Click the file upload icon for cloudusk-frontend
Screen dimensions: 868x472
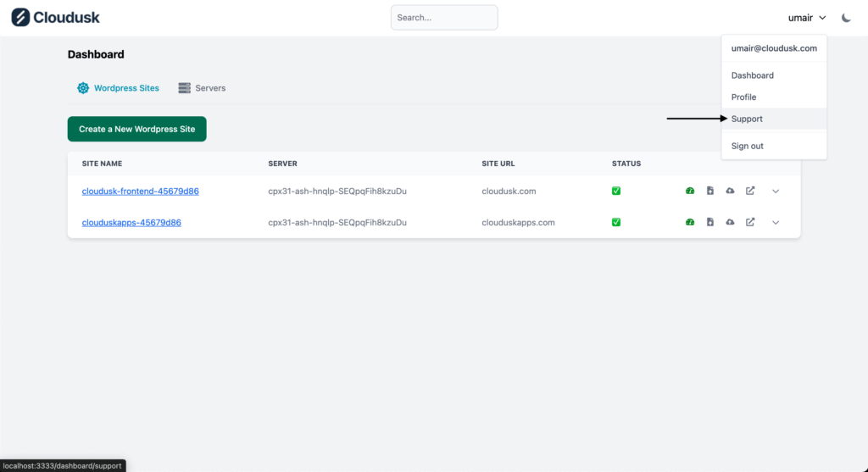pos(710,191)
